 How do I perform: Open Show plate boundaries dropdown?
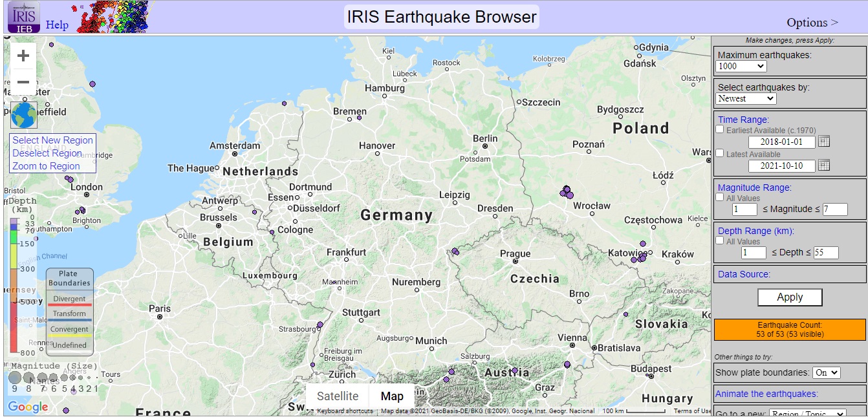pos(826,372)
